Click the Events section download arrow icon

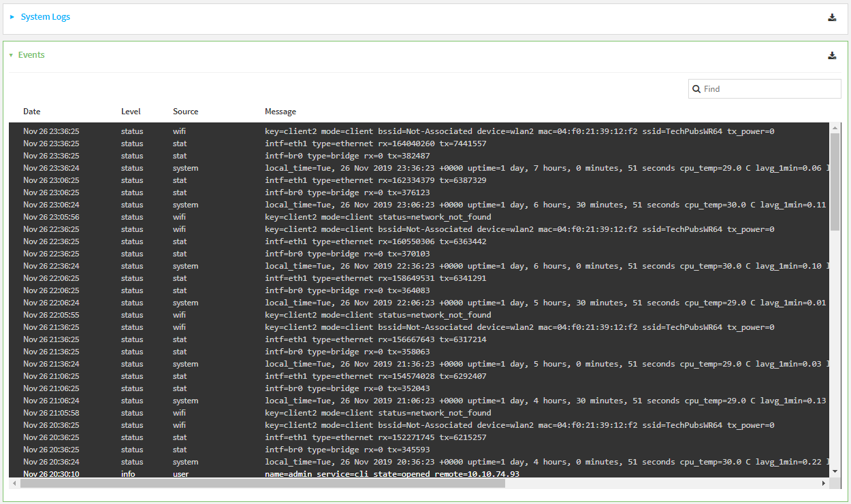pos(832,55)
